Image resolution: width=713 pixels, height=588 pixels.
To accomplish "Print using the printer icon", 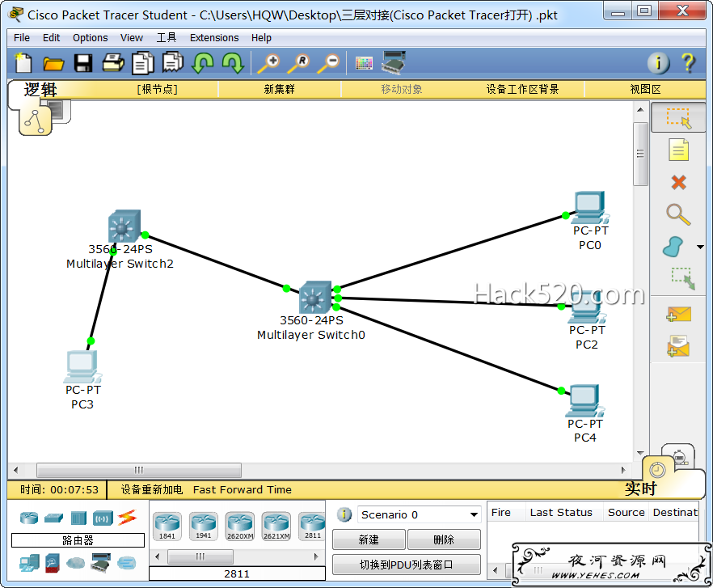I will pos(113,63).
